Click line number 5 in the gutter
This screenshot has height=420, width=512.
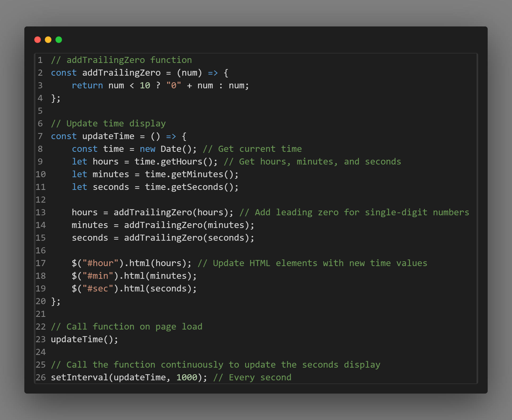point(40,111)
